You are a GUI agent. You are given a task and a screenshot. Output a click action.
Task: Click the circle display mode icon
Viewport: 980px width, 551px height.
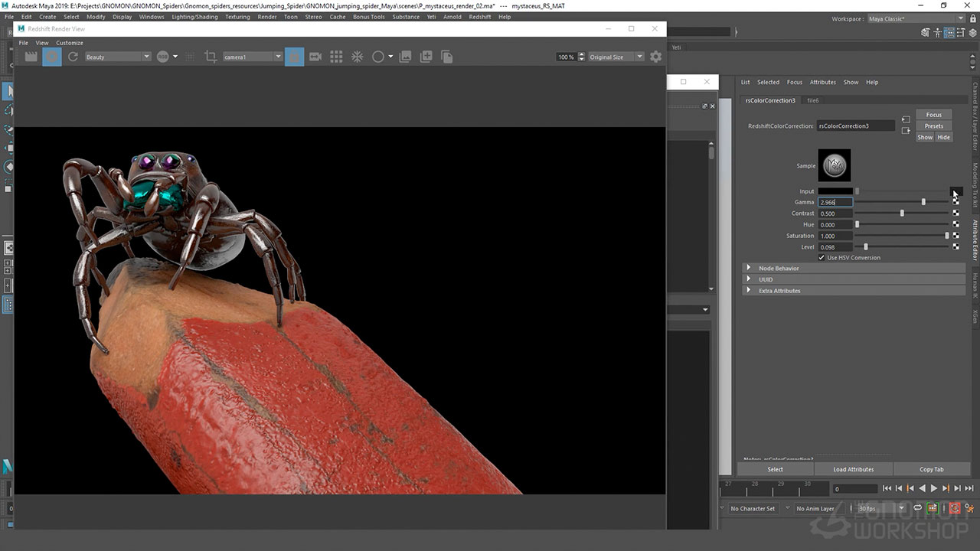point(377,57)
